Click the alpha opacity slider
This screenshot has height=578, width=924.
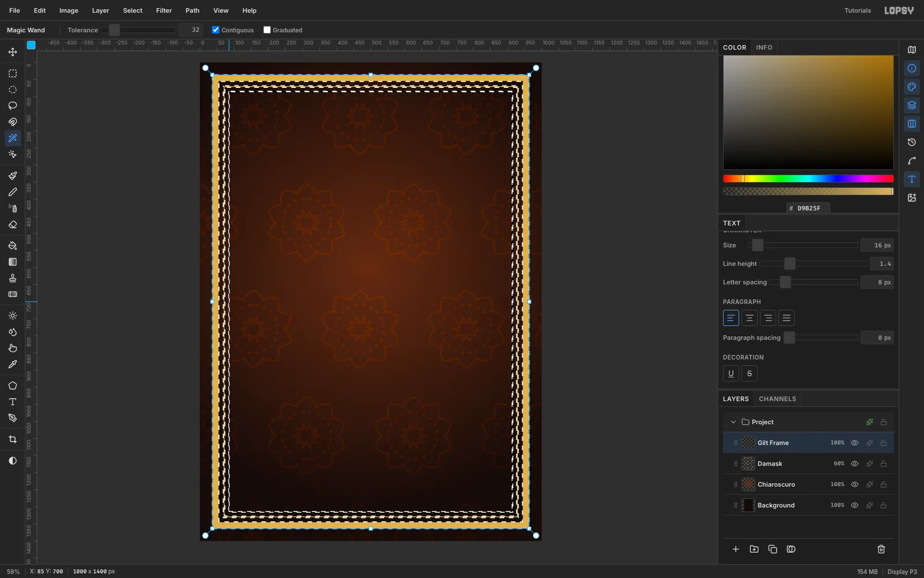pos(808,191)
